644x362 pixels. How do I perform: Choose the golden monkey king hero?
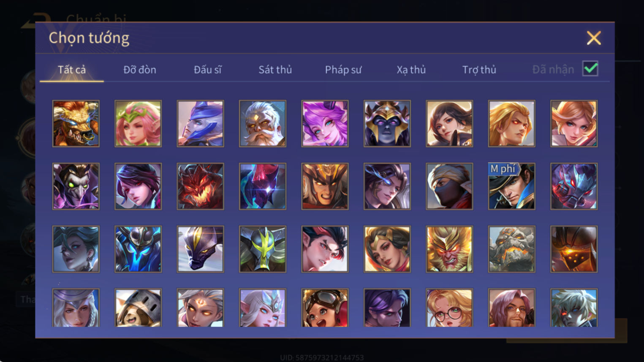point(449,249)
